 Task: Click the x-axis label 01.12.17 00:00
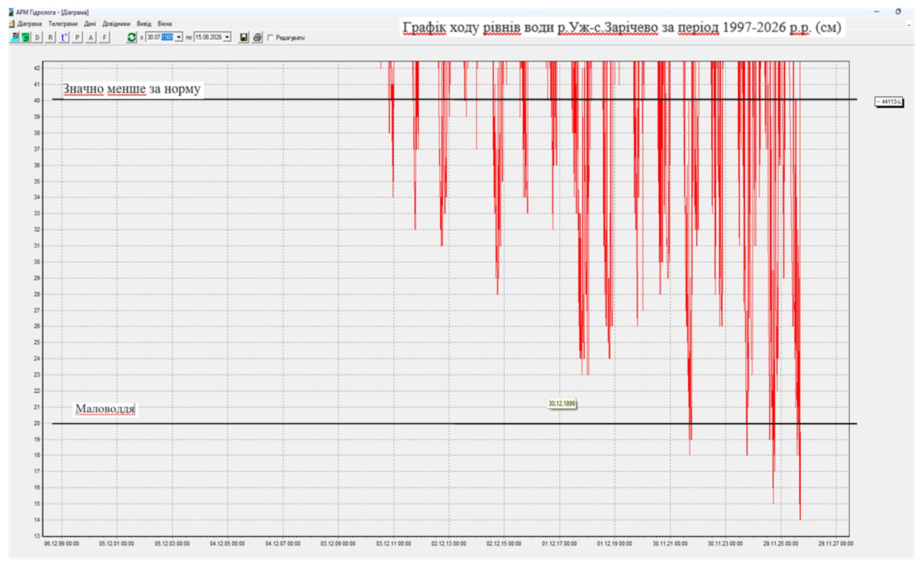pos(559,543)
